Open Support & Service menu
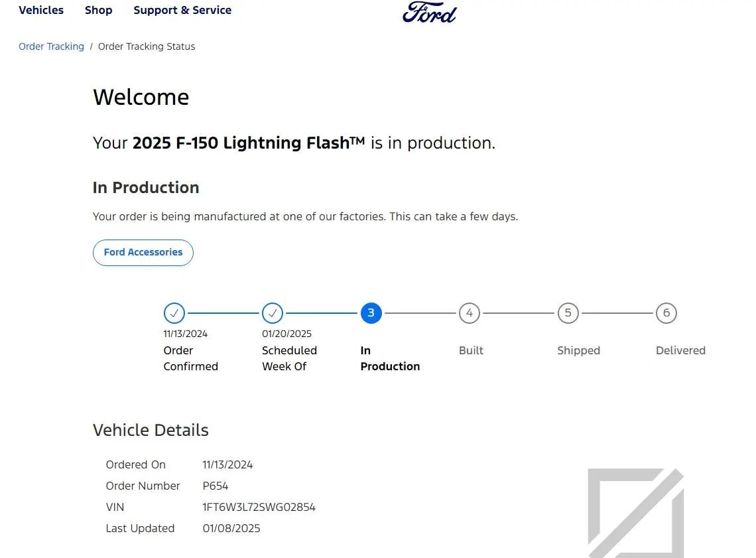This screenshot has height=558, width=756. [x=182, y=10]
